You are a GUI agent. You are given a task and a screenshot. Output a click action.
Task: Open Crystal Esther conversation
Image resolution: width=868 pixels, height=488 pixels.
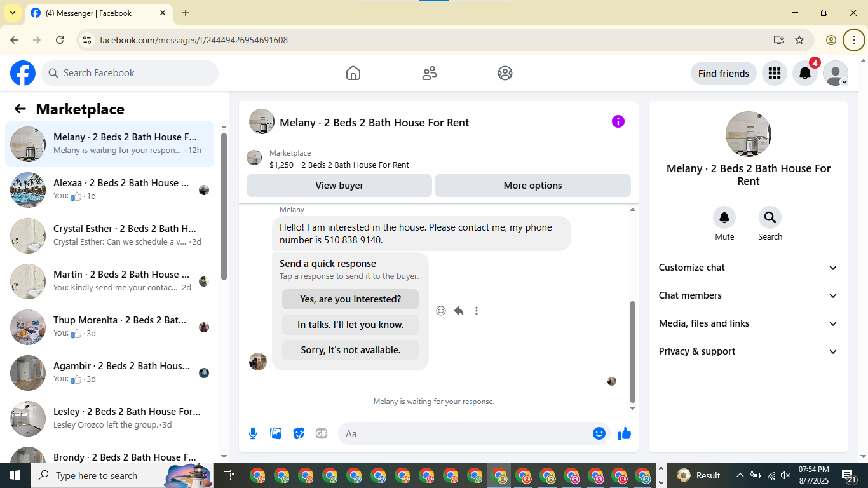point(110,236)
